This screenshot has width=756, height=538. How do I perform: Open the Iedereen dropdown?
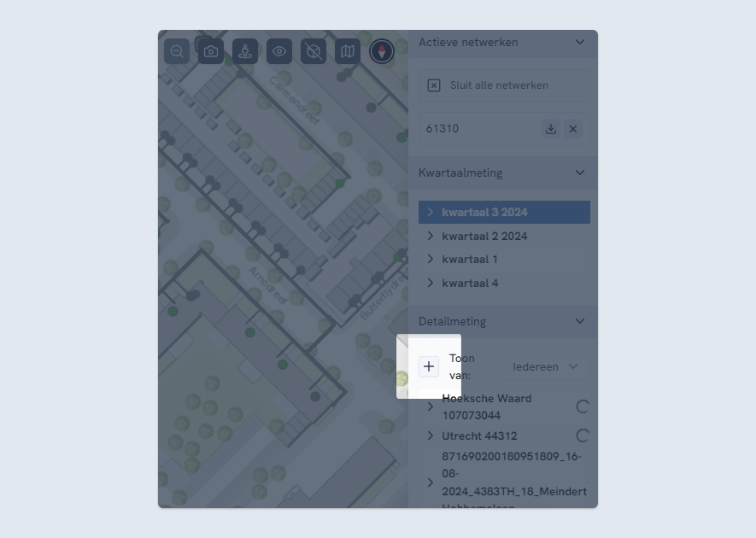pyautogui.click(x=545, y=366)
